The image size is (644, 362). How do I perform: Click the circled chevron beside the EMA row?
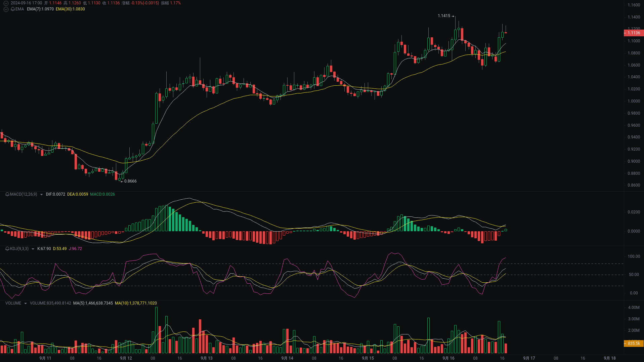pos(6,9)
